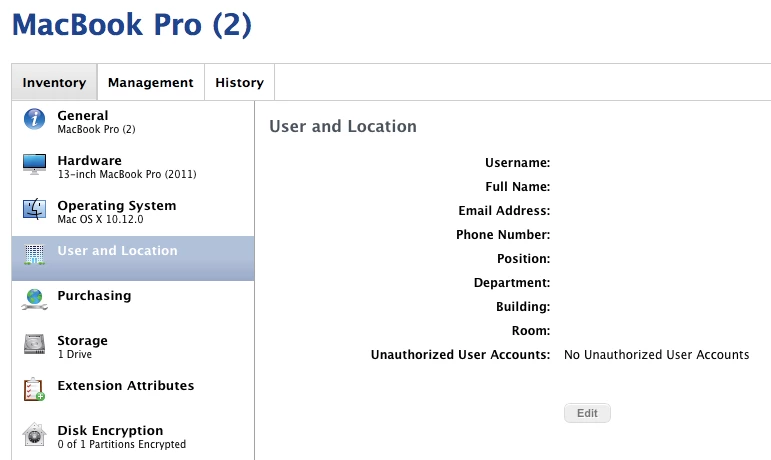This screenshot has width=771, height=460.
Task: Click the Hardware monitor icon
Action: [x=34, y=164]
